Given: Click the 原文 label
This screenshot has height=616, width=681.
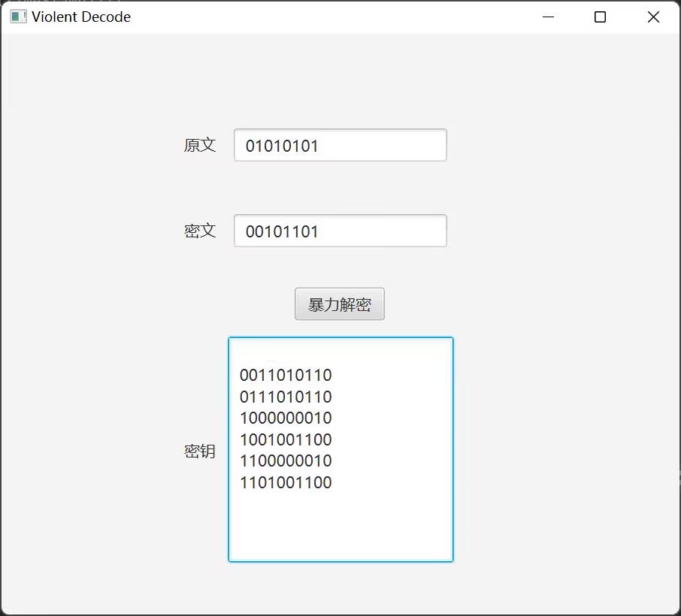Looking at the screenshot, I should (200, 146).
